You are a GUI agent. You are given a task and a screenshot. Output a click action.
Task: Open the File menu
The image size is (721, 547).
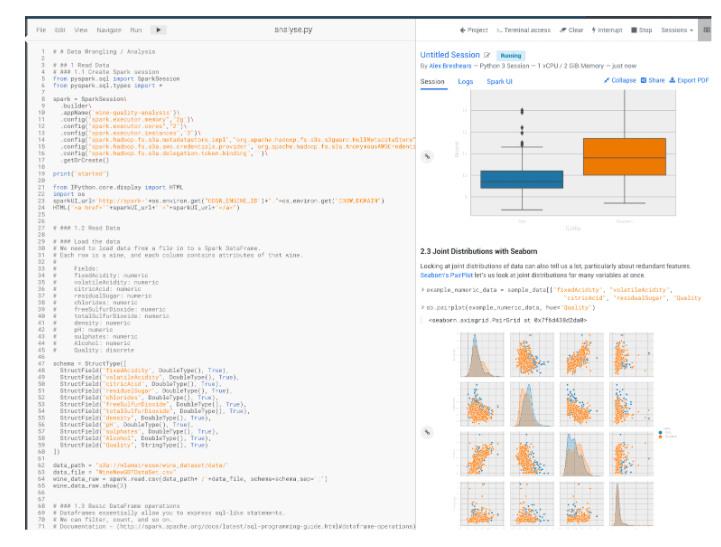pos(41,30)
